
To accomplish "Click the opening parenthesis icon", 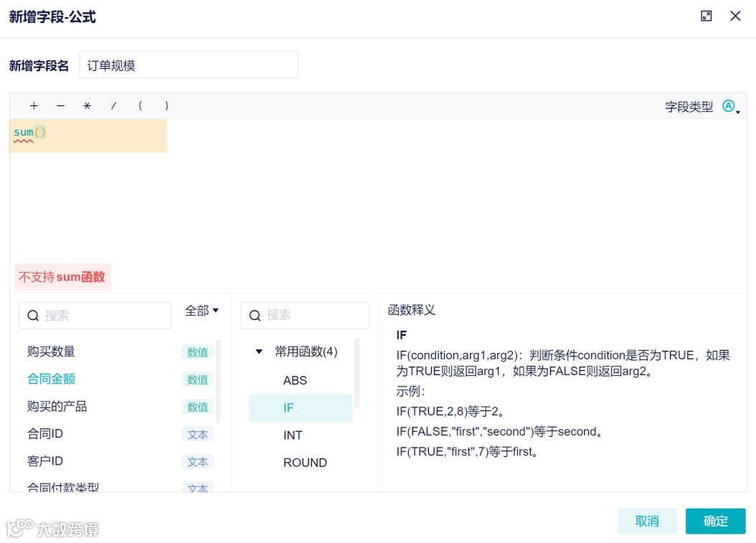I will (139, 105).
